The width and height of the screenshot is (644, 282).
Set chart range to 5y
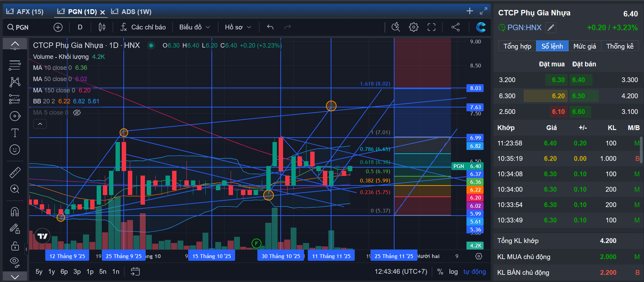click(39, 272)
